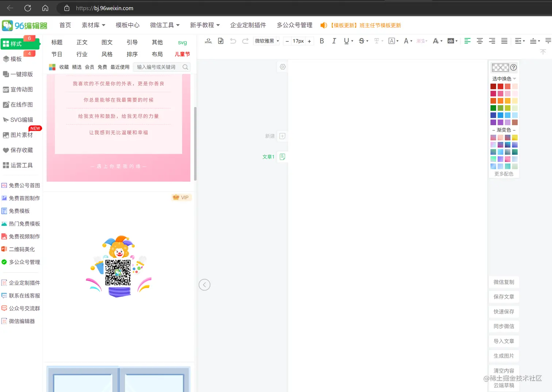This screenshot has width=552, height=392.
Task: Filter styles by 最近使用
Action: point(120,67)
